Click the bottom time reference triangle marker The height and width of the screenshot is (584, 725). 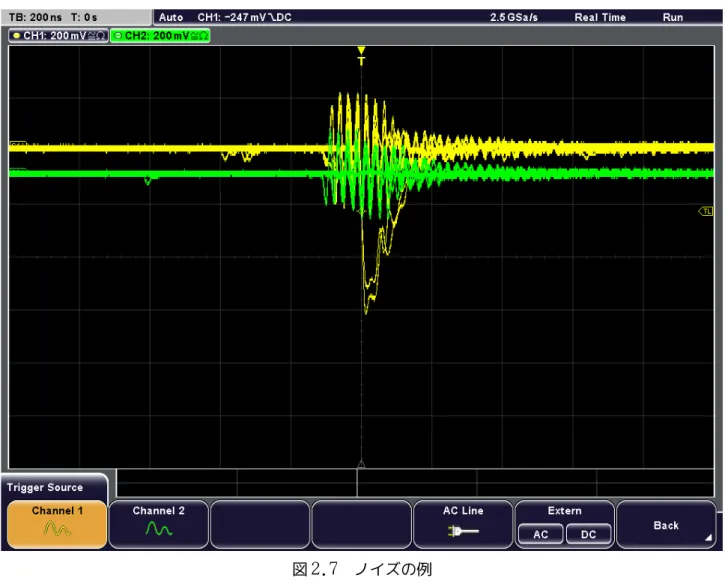pyautogui.click(x=361, y=463)
